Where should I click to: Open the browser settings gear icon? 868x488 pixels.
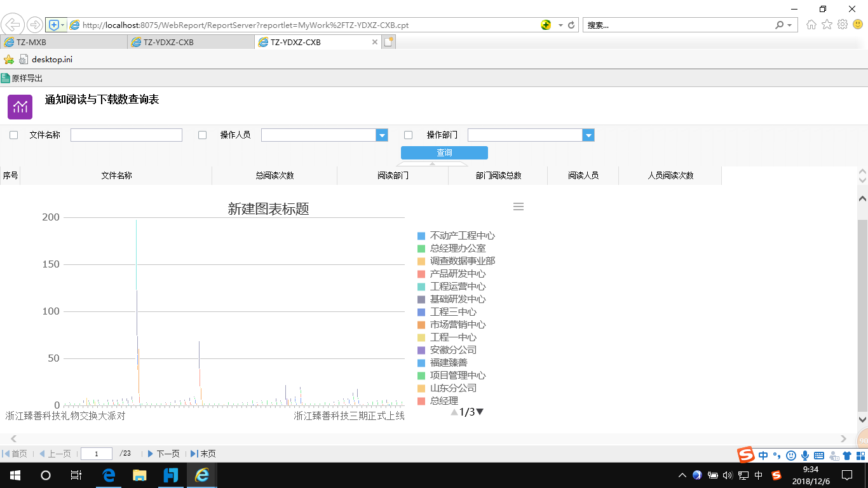pos(843,25)
